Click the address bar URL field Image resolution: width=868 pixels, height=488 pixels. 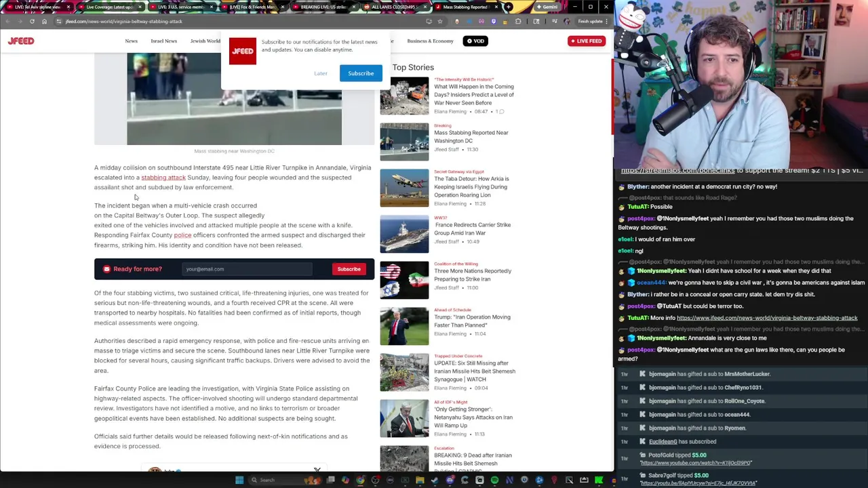tap(237, 21)
